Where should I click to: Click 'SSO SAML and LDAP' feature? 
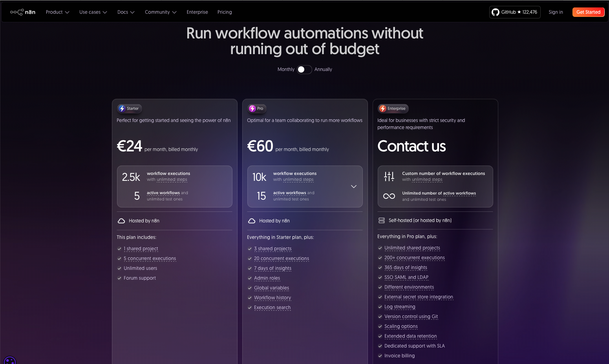pos(406,277)
